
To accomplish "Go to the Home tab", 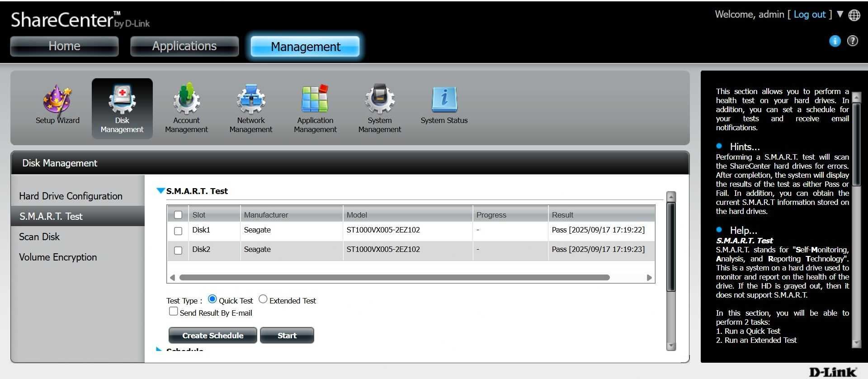I will [64, 46].
